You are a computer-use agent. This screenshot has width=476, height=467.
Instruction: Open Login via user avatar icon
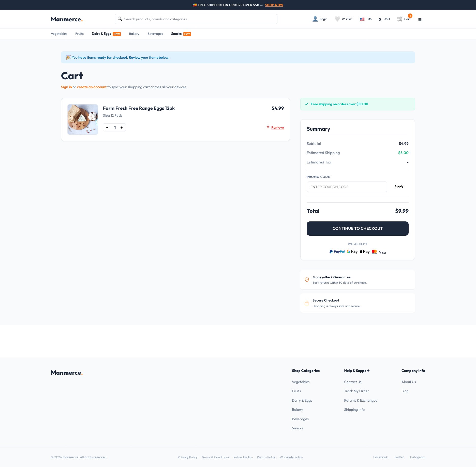click(x=315, y=19)
